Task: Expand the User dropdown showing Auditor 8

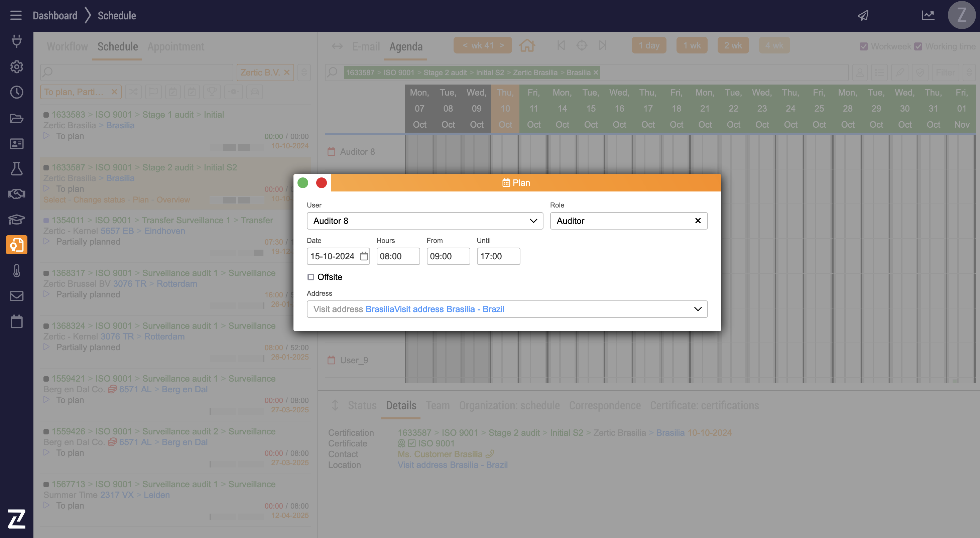Action: pos(533,221)
